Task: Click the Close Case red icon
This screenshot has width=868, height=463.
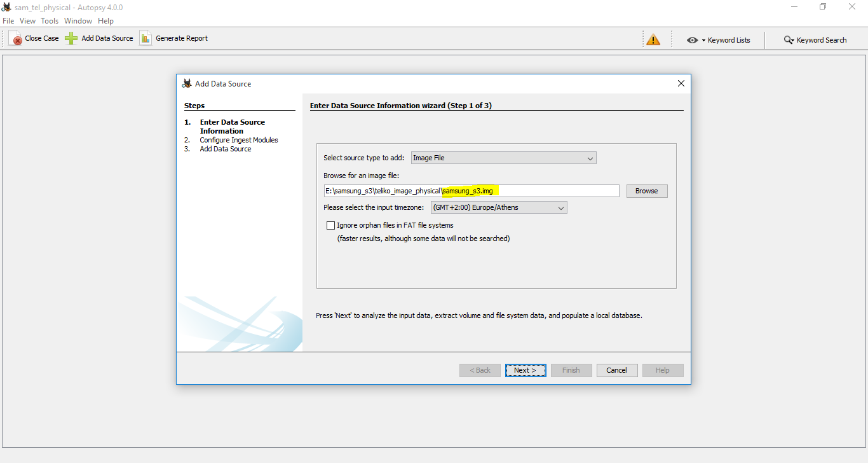Action: pos(16,38)
